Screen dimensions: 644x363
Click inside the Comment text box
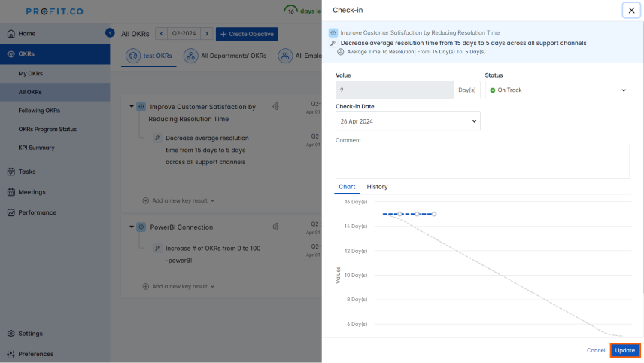tap(482, 162)
